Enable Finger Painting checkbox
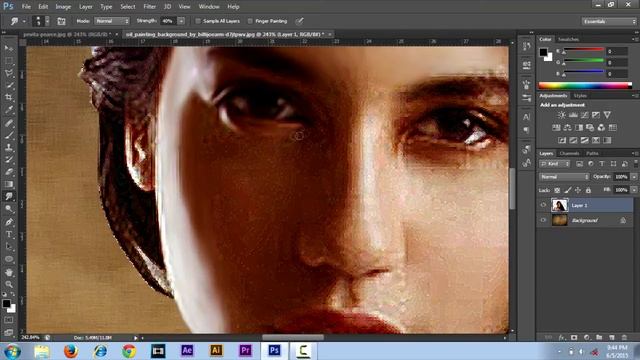640x360 pixels. [250, 21]
